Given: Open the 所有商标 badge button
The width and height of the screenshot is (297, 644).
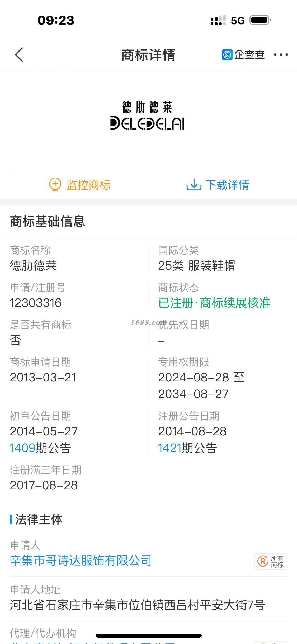Looking at the screenshot, I should pyautogui.click(x=271, y=562).
